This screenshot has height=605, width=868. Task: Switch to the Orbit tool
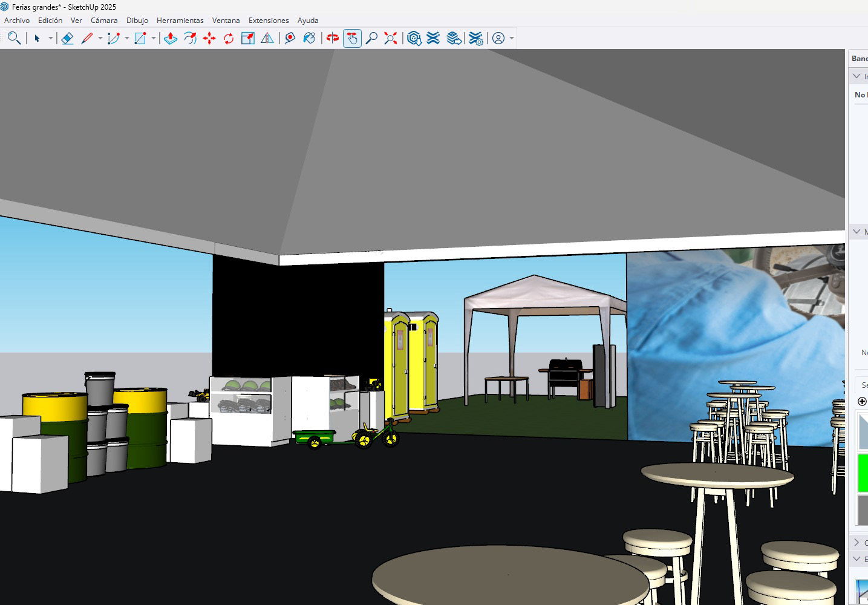pyautogui.click(x=332, y=38)
